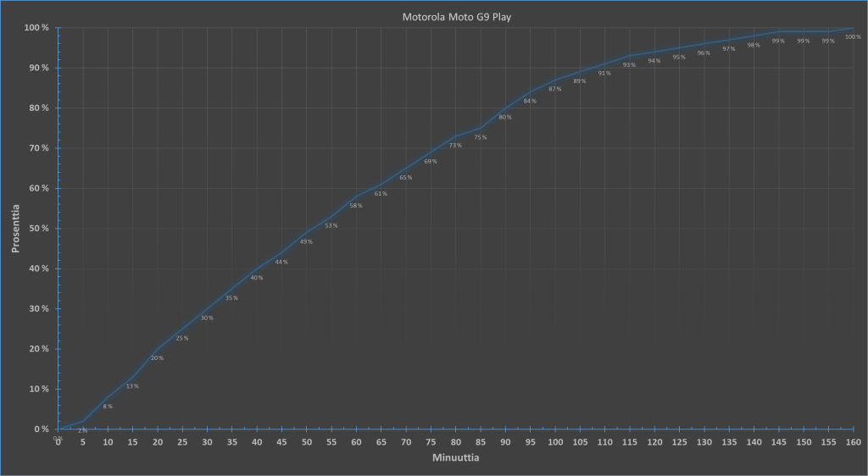Click the 8% data label
Viewport: 868px width, 476px height.
click(x=108, y=407)
